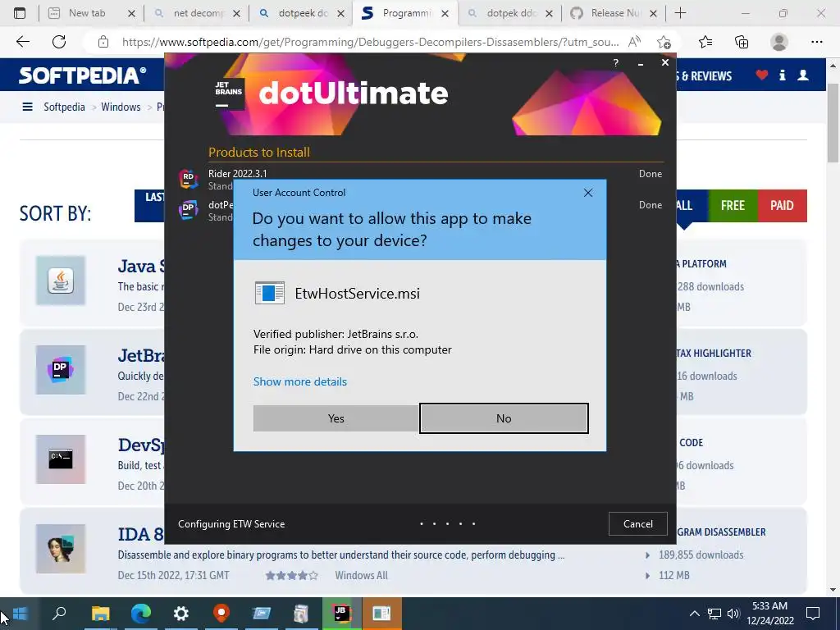Open Windows Start menu

20,614
